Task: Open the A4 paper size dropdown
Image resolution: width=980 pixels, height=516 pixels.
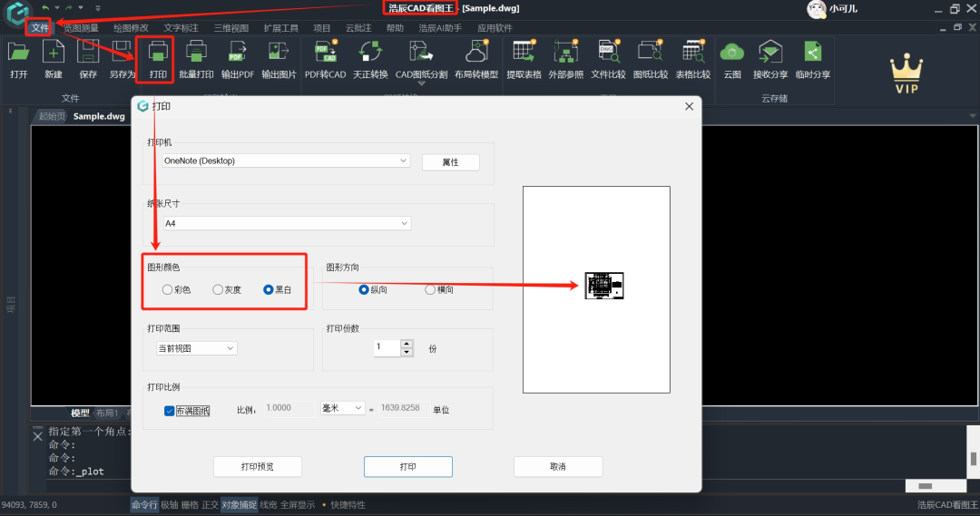Action: coord(287,223)
